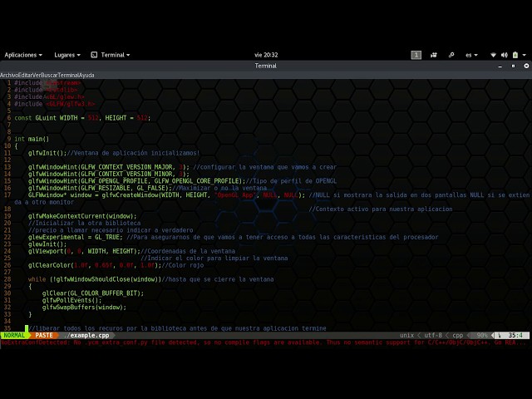Image resolution: width=532 pixels, height=399 pixels.
Task: Open the clock showing vie 20:32
Action: (x=266, y=55)
